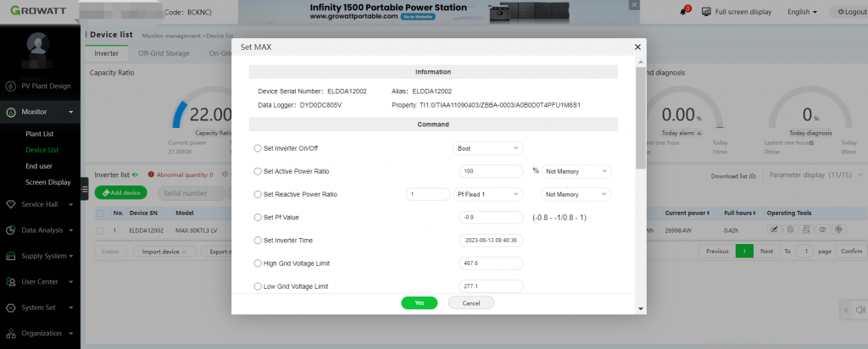Click the third operating tool icon

(x=806, y=230)
